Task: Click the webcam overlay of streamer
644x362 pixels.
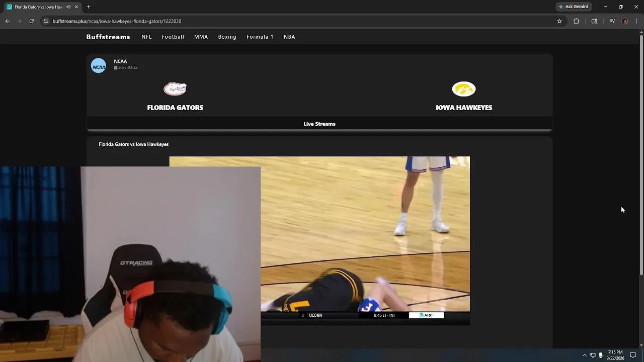Action: click(130, 264)
